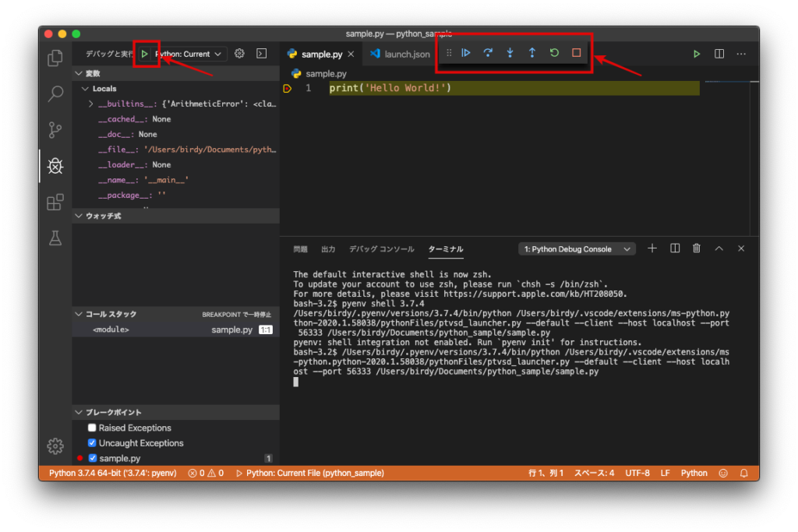
Task: Click the Continue button in debug toolbar
Action: [x=465, y=53]
